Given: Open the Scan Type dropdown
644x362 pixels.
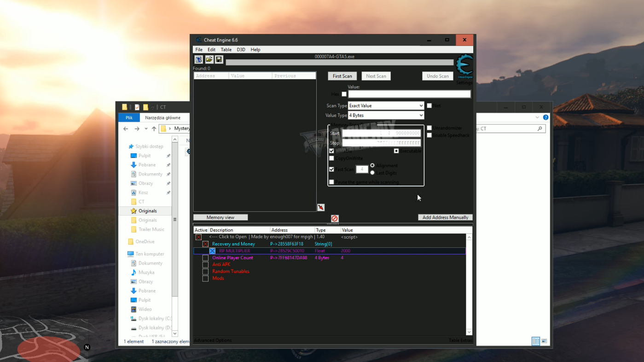Looking at the screenshot, I should point(386,106).
